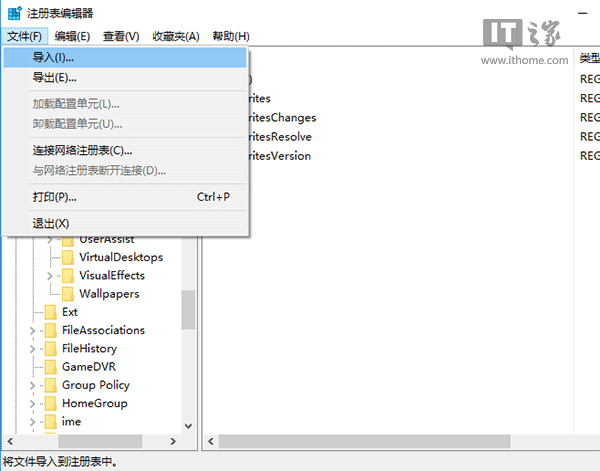This screenshot has height=471, width=600.
Task: Click the HomeGroup folder icon
Action: (x=50, y=403)
